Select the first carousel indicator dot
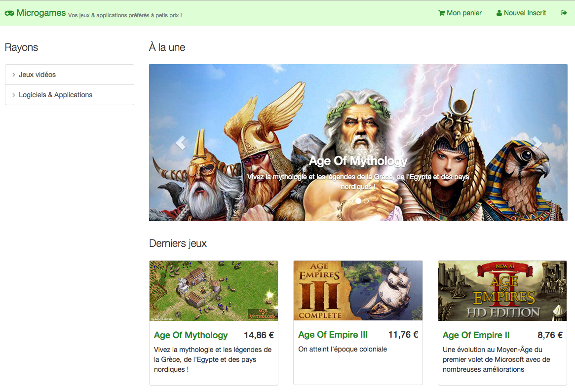 pyautogui.click(x=350, y=201)
